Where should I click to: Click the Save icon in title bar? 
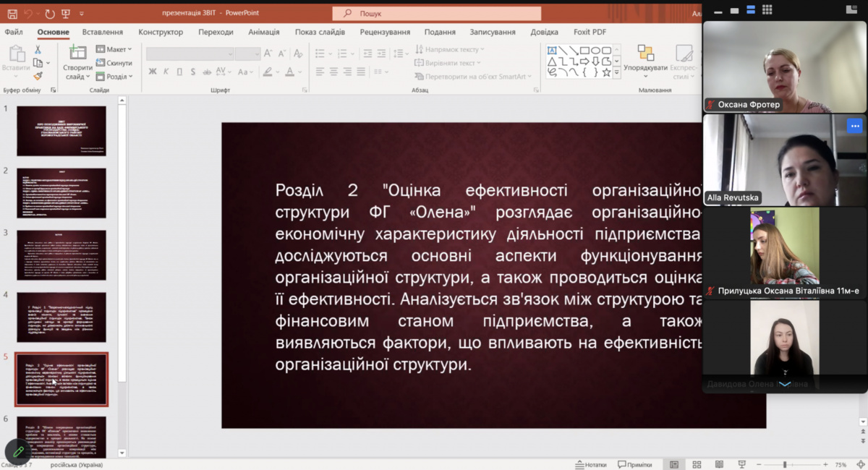point(12,13)
